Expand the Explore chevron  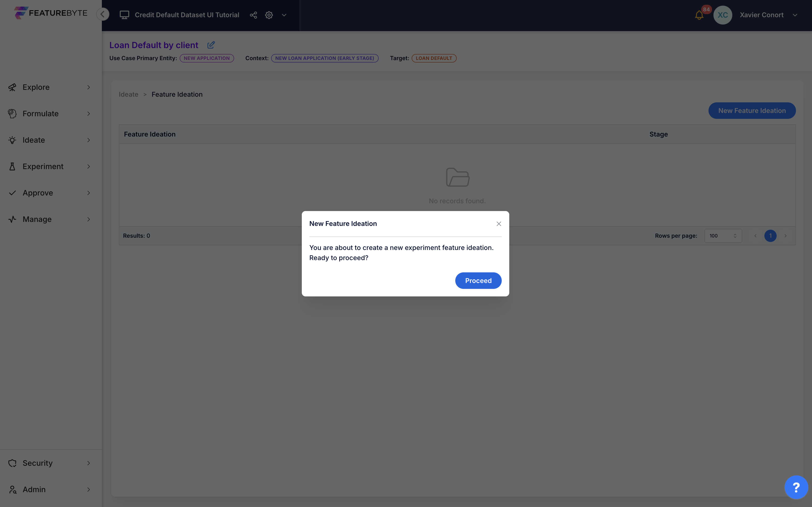tap(88, 87)
